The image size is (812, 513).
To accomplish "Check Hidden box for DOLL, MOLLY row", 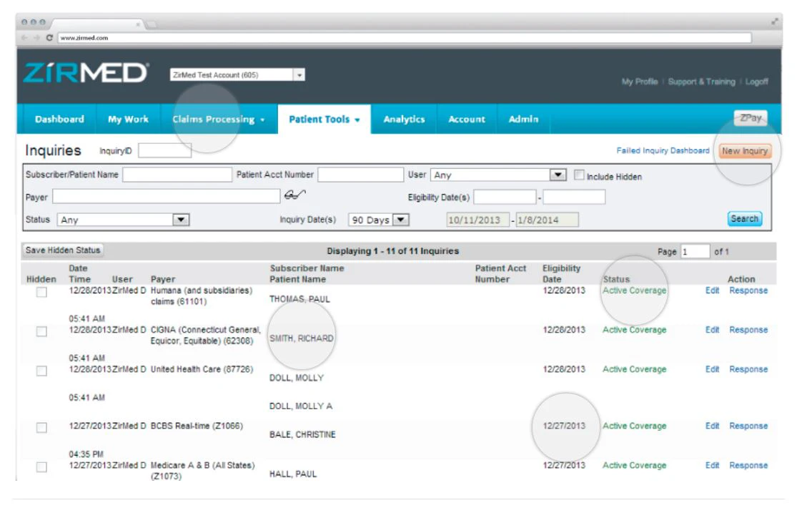I will click(41, 371).
